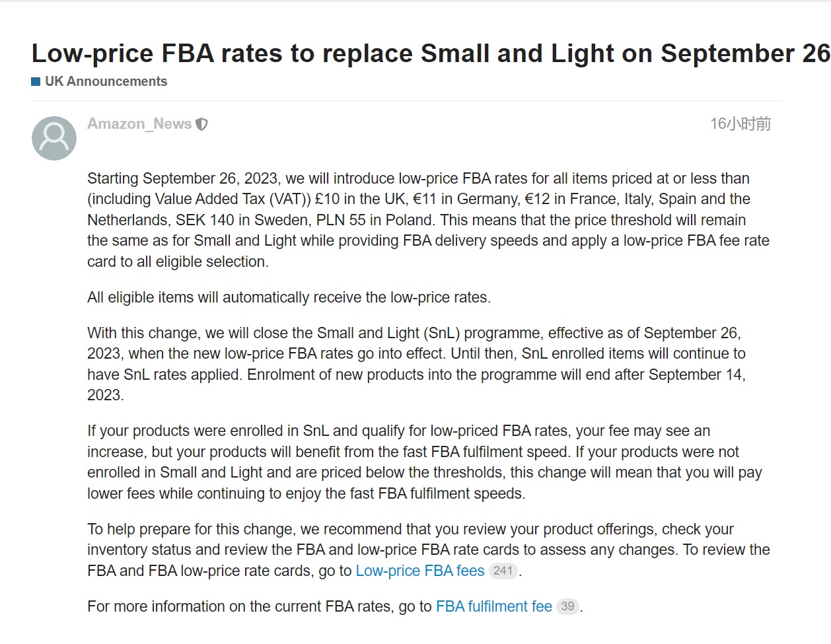Open the Amazon_News username profile link
831x644 pixels.
(139, 124)
